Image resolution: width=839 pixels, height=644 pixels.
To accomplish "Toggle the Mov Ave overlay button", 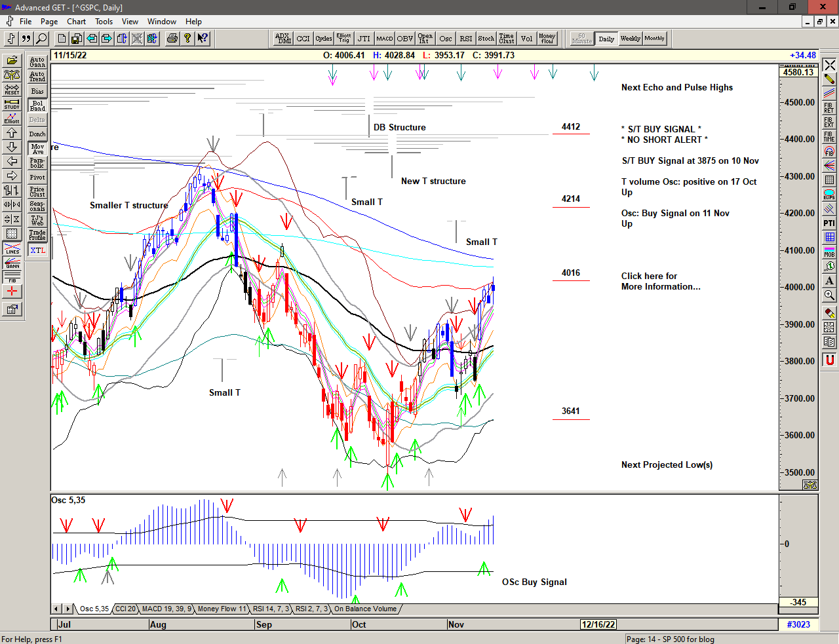I will point(37,149).
